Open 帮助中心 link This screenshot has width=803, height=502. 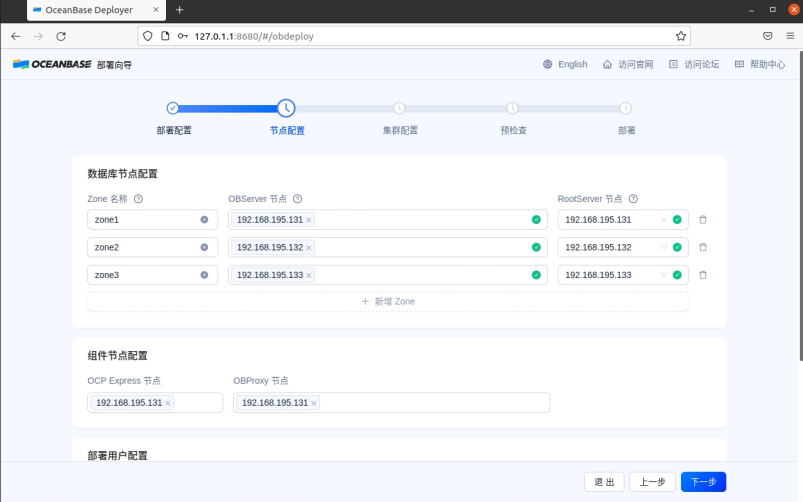pos(760,65)
